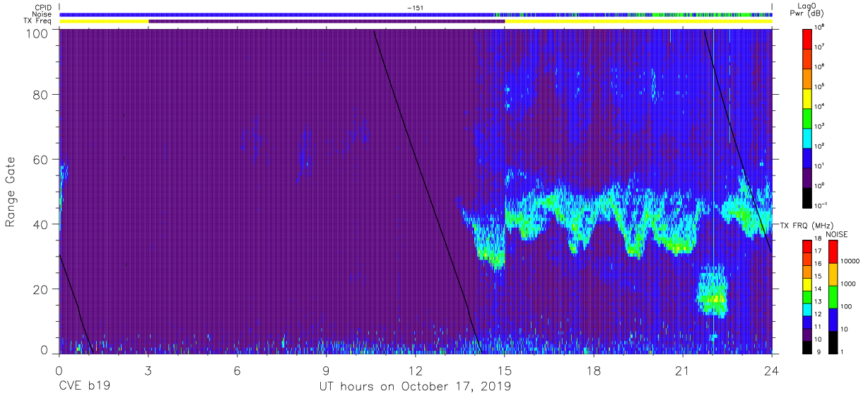The image size is (868, 401).
Task: Click the CPID label at top left
Action: [x=43, y=8]
